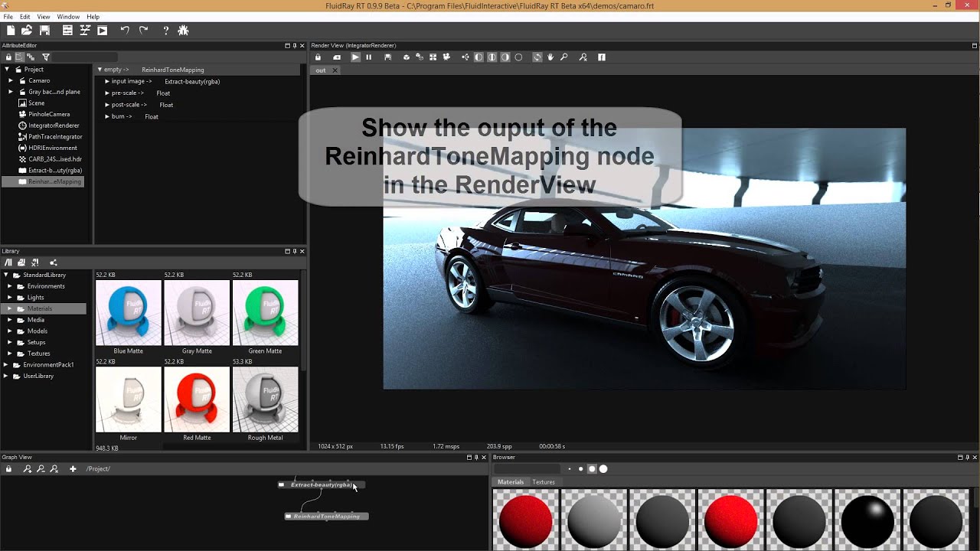Toggle the lock icon in Render View toolbar
980x551 pixels.
318,57
